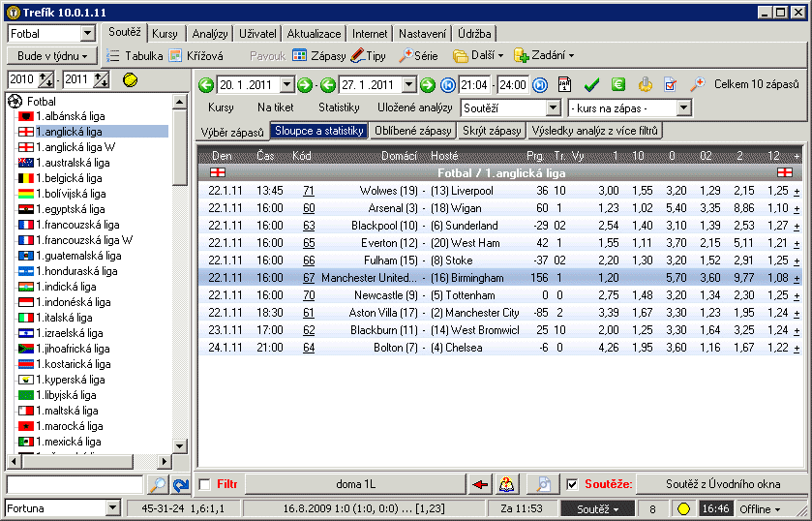Viewport: 812px width, 521px height.
Task: Click the red left arrow next to doma 1L
Action: (x=480, y=485)
